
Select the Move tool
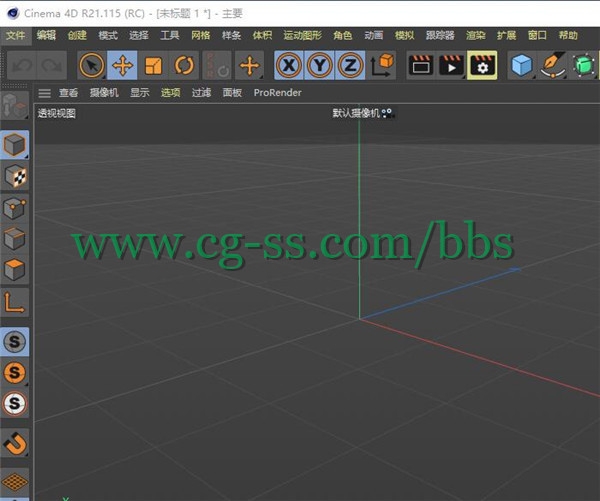(123, 66)
